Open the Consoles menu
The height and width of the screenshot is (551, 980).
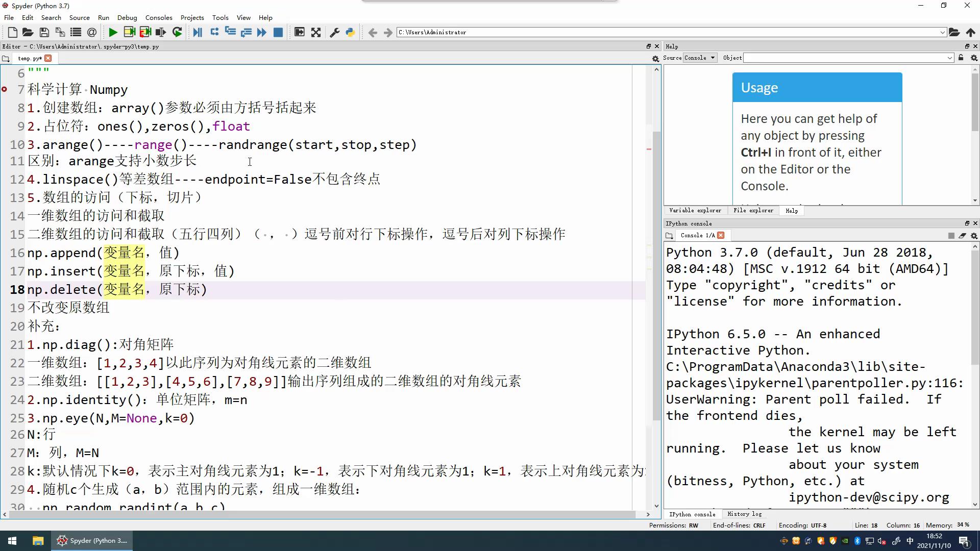click(x=158, y=17)
